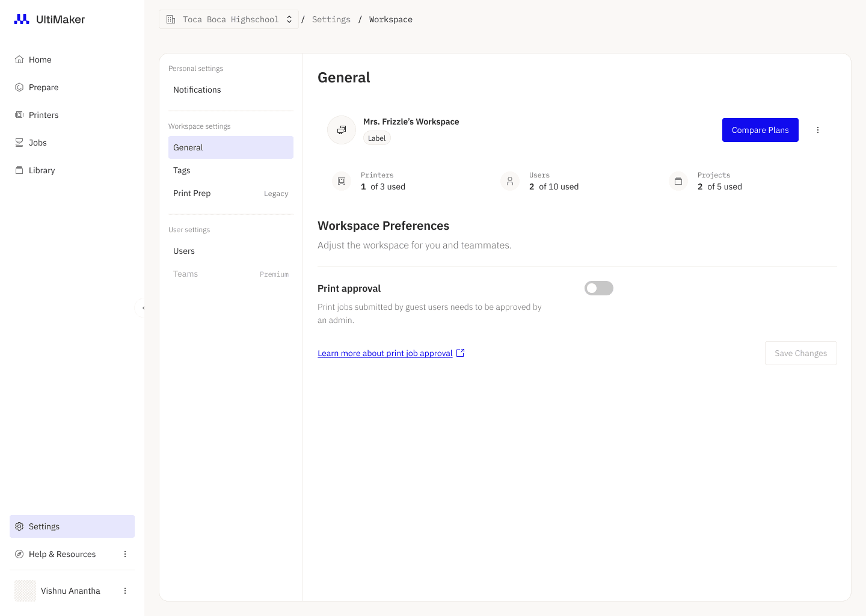The width and height of the screenshot is (866, 616).
Task: Open the Jobs page
Action: coord(72,143)
